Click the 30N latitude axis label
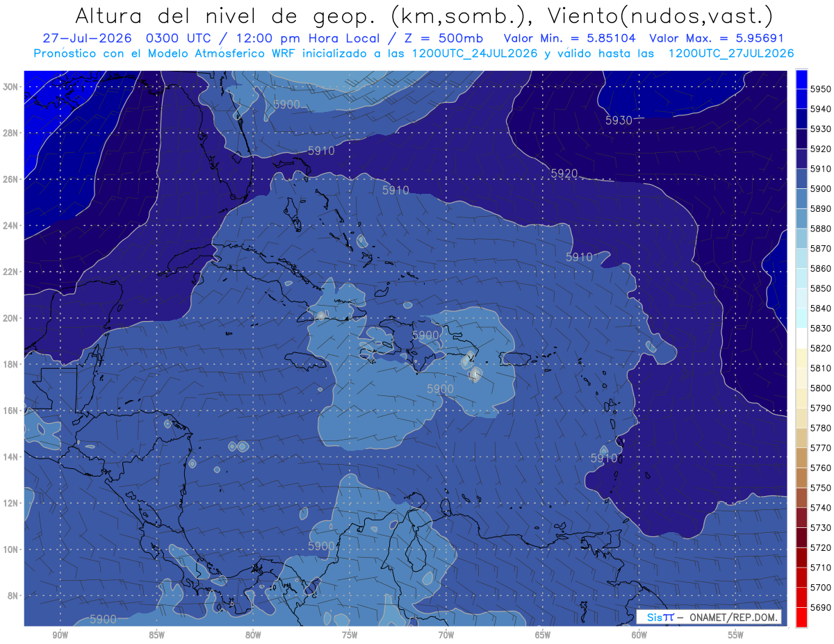The height and width of the screenshot is (644, 834). coord(11,87)
